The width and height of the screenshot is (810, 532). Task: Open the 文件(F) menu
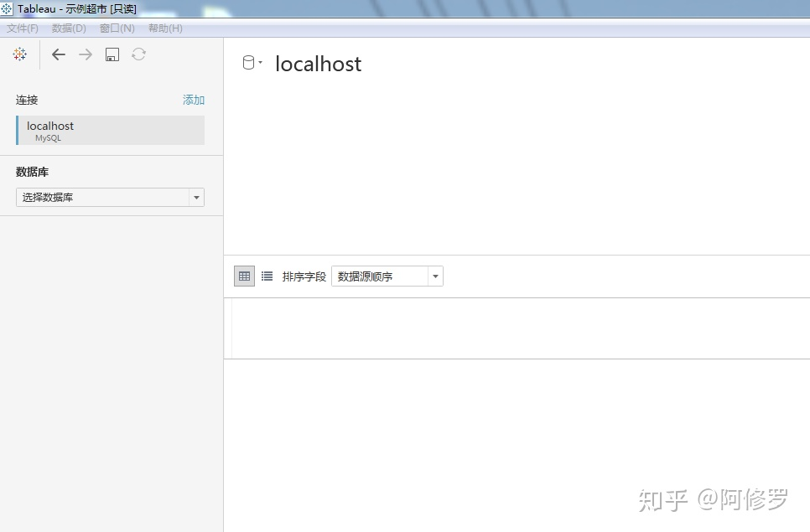click(x=22, y=28)
